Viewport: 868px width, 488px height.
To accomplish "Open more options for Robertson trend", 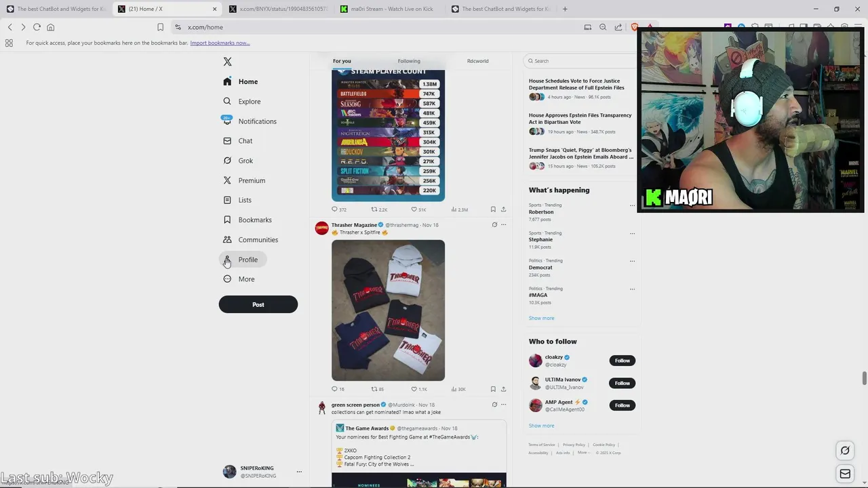I will click(x=632, y=205).
